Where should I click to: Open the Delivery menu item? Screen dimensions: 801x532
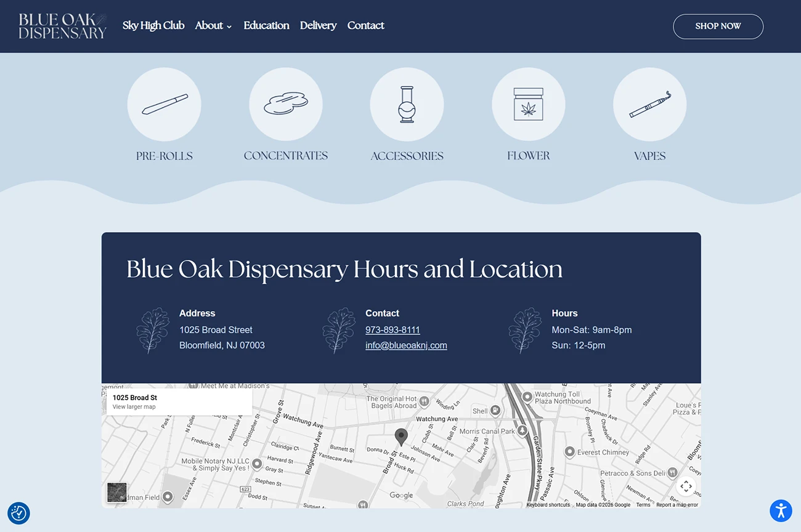[x=318, y=25]
